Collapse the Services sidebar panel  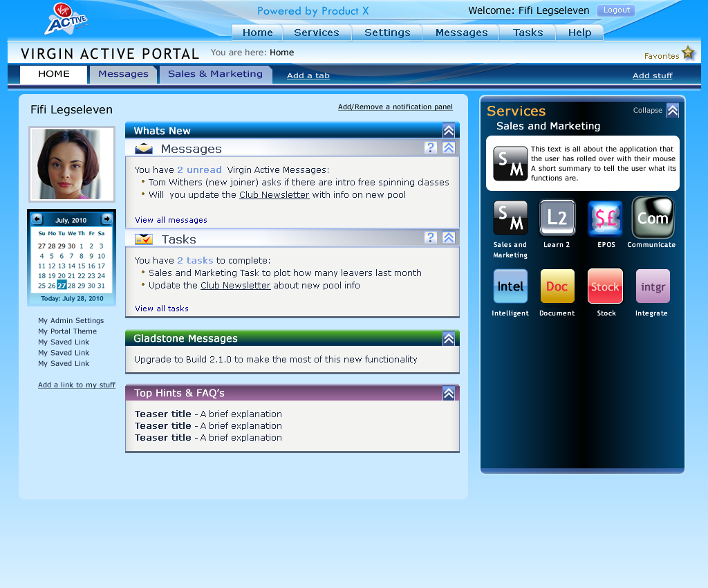coord(673,110)
